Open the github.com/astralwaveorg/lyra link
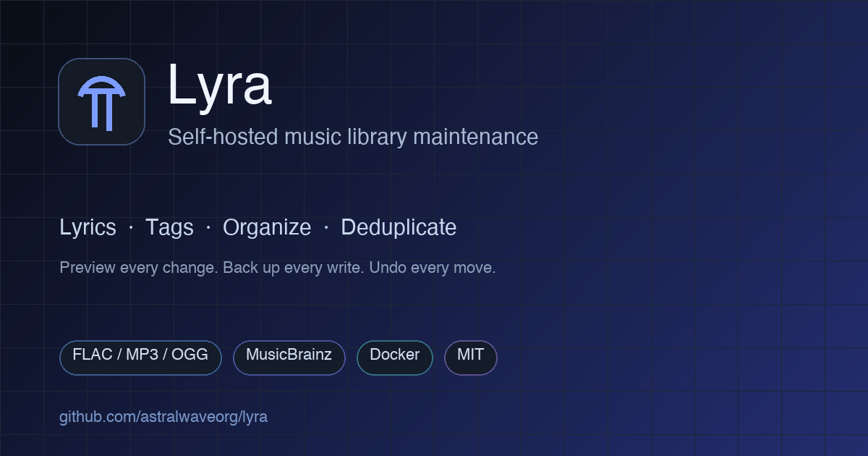 pos(163,417)
